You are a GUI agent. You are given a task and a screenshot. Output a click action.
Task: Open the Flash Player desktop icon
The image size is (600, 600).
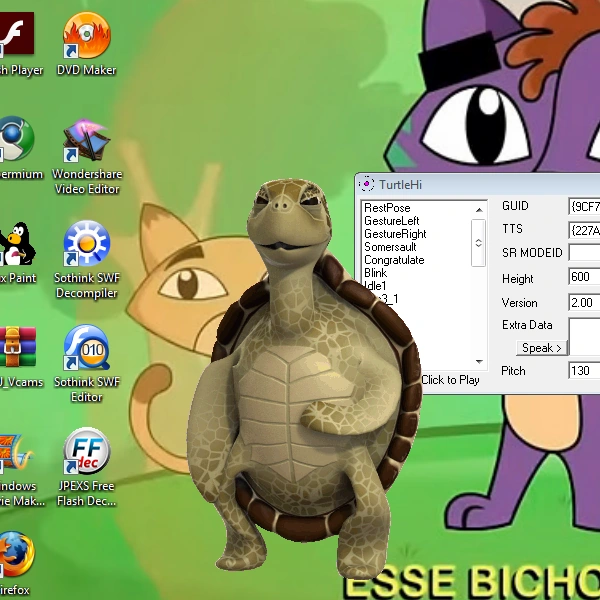[17, 43]
